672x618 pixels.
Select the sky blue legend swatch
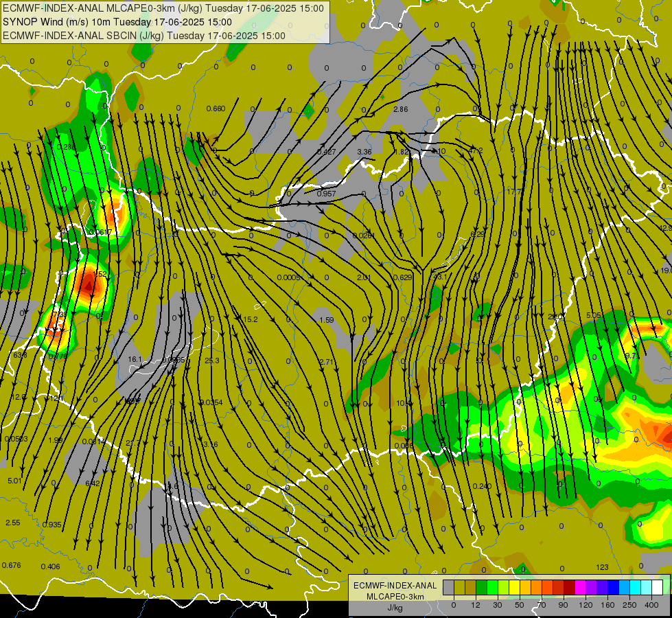625,587
